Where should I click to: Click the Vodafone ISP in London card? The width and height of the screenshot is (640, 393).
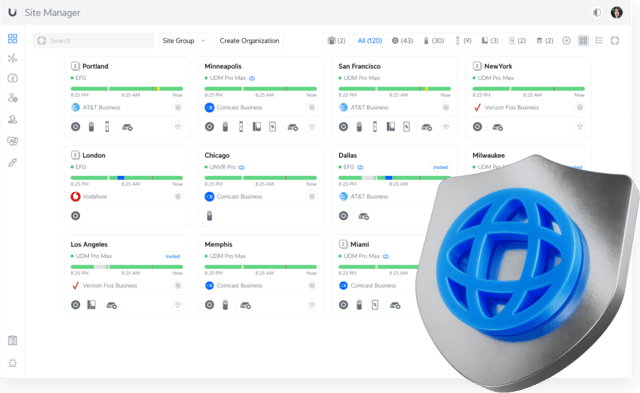[x=89, y=196]
